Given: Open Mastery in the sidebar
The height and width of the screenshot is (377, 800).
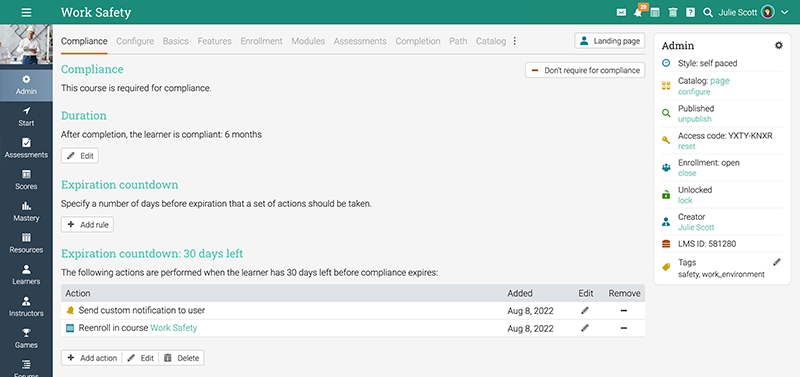Looking at the screenshot, I should (x=26, y=212).
